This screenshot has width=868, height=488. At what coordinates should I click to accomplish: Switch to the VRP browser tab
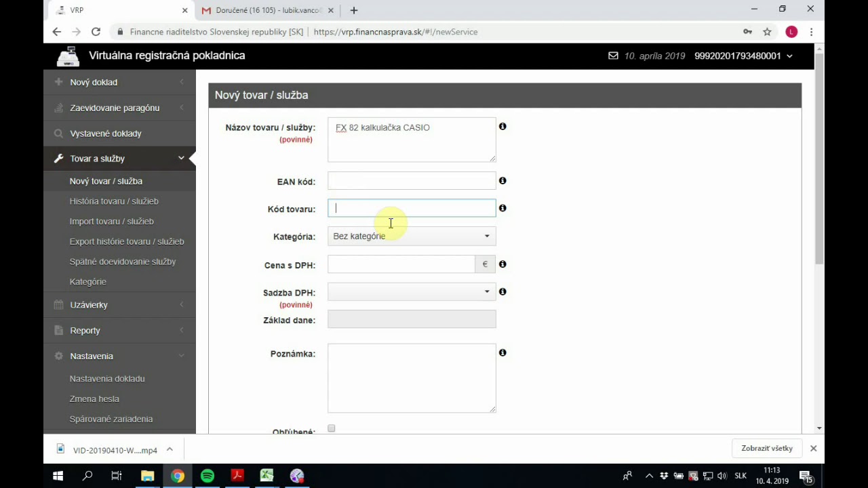(119, 10)
